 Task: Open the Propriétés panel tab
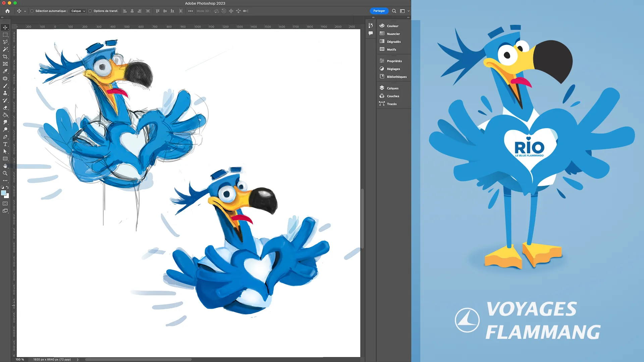(393, 61)
